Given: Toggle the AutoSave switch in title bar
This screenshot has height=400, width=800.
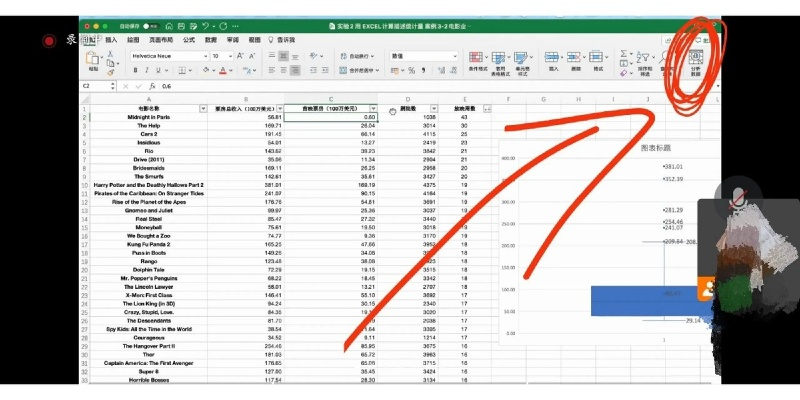Looking at the screenshot, I should [151, 26].
